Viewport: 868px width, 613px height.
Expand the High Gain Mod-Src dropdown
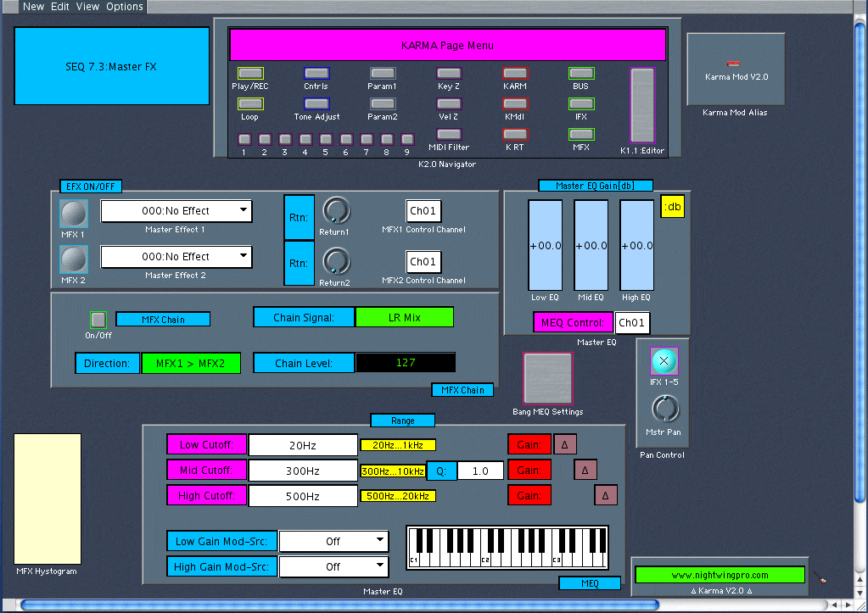(x=333, y=566)
